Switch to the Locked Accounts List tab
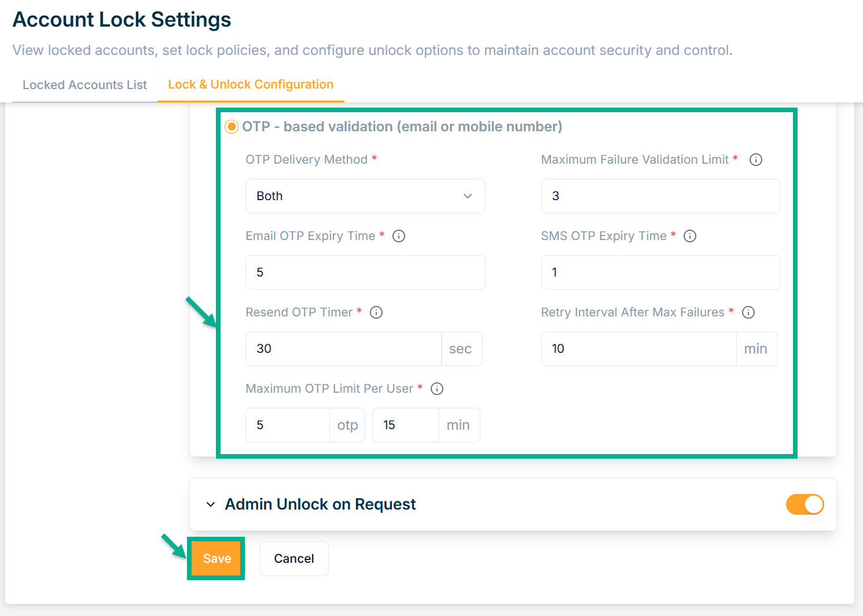 [85, 85]
